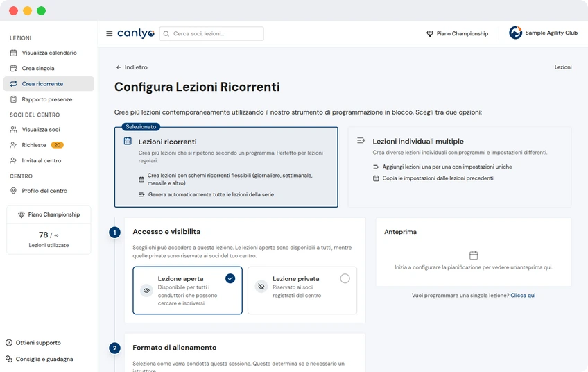Click the Piano Championship diamond icon in header
This screenshot has height=372, width=588.
coord(430,34)
